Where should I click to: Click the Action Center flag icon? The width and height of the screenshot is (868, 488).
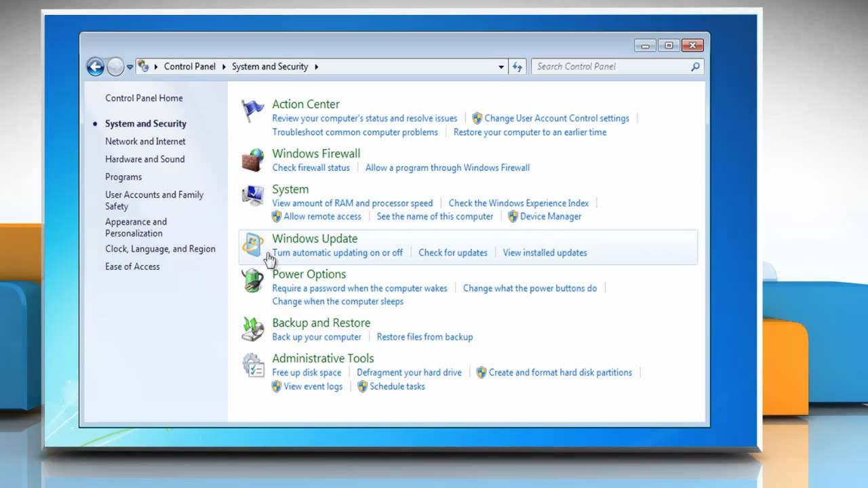pyautogui.click(x=253, y=110)
